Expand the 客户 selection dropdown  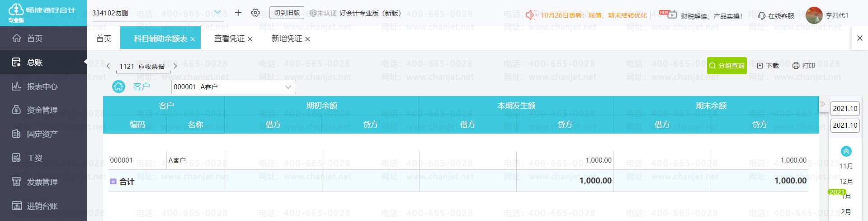[288, 87]
